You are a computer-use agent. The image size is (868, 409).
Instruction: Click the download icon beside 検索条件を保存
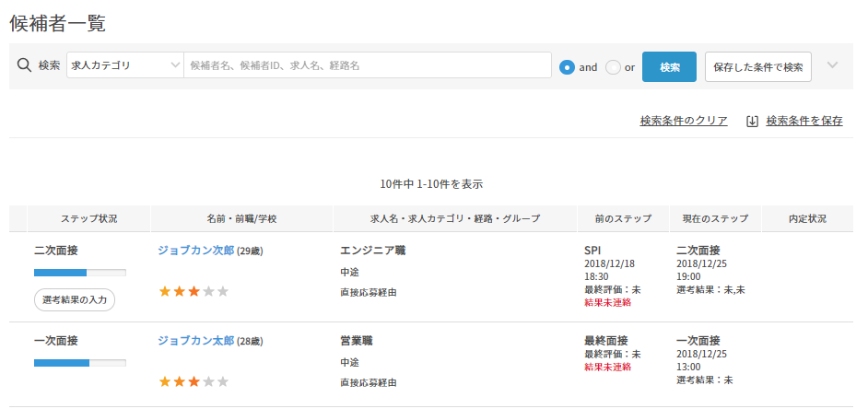(x=752, y=121)
